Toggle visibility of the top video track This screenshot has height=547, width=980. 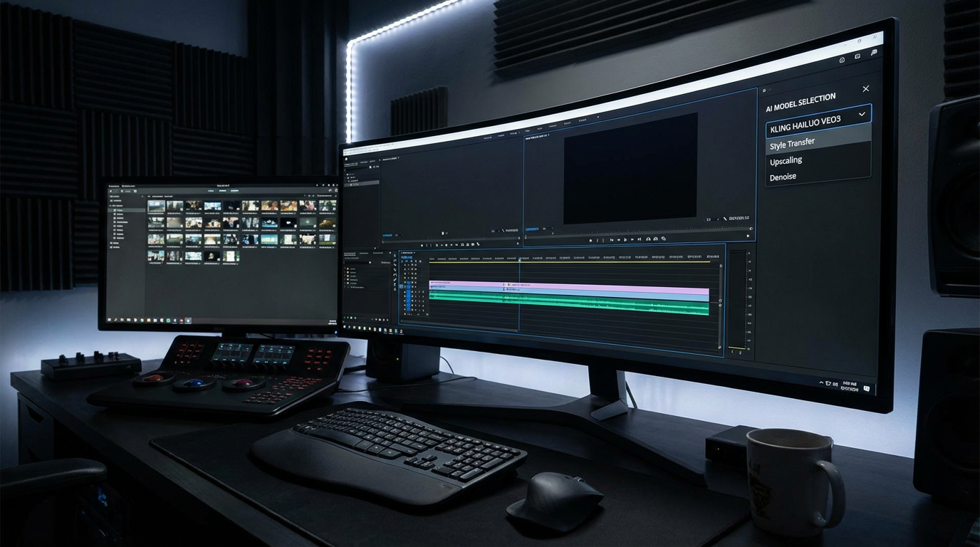tap(405, 264)
